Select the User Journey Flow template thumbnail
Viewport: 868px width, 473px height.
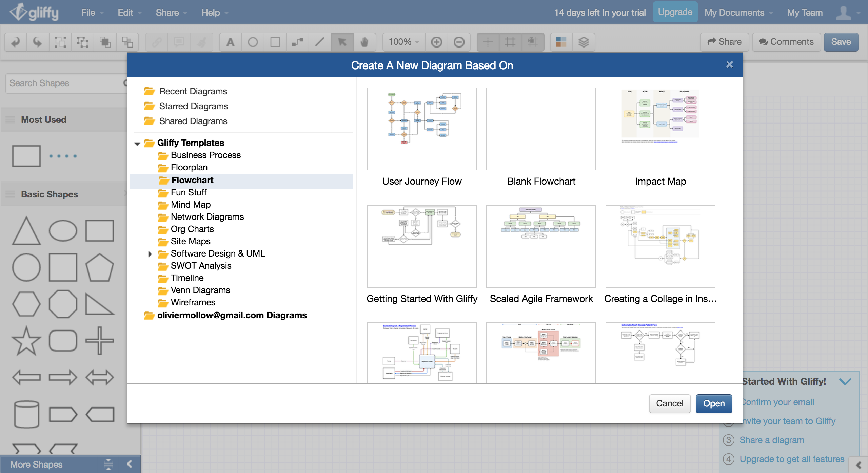(x=422, y=129)
